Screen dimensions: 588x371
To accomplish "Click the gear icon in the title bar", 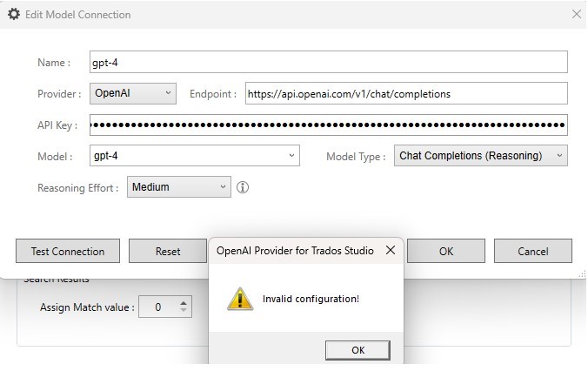I will [x=13, y=15].
